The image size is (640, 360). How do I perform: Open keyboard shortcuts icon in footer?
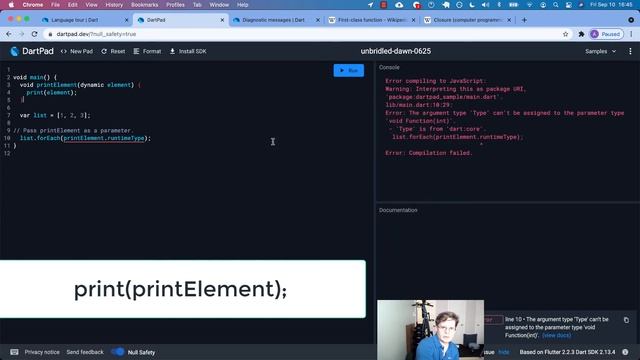pos(14,352)
